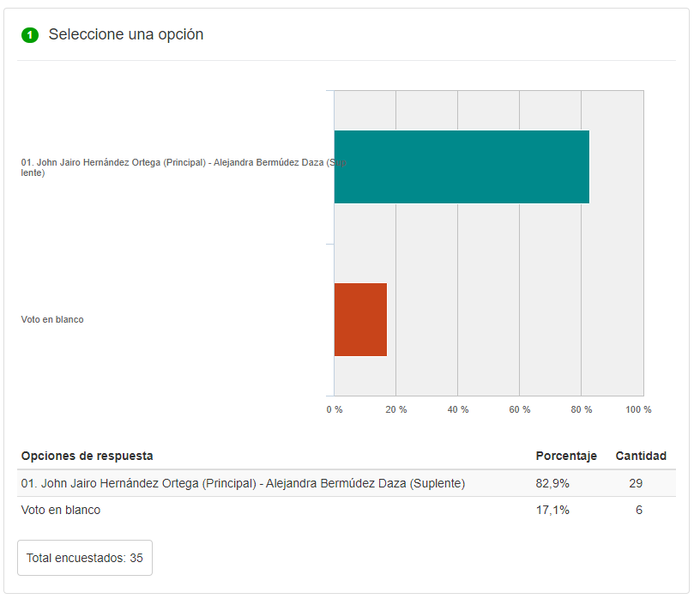700x605 pixels.
Task: Select the chart label '01. John Jairo Hernández Ortega'
Action: (x=184, y=167)
